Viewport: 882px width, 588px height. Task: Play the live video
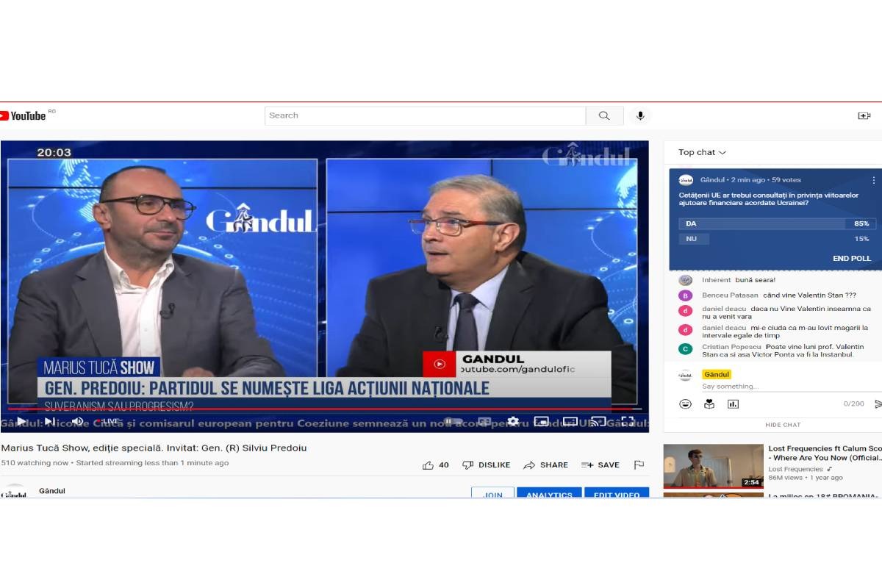(21, 421)
